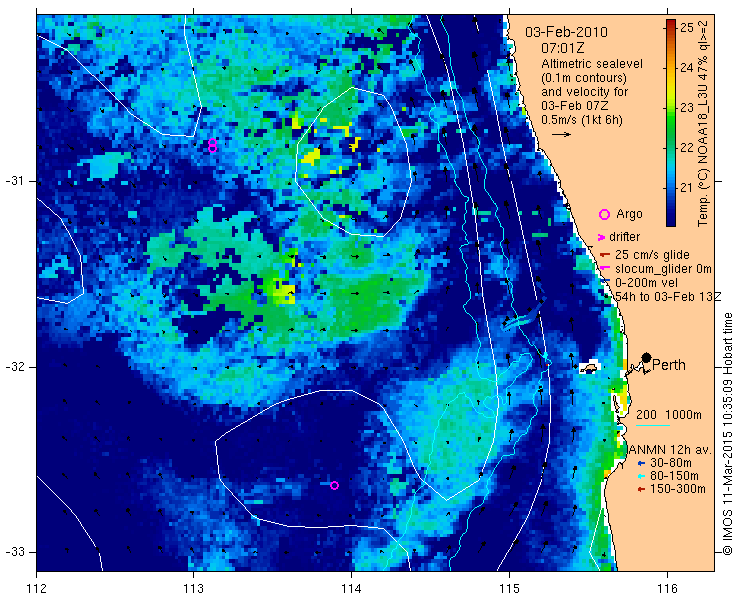Click the IMOS copyright vertical text
The height and width of the screenshot is (600, 740).
[x=727, y=434]
